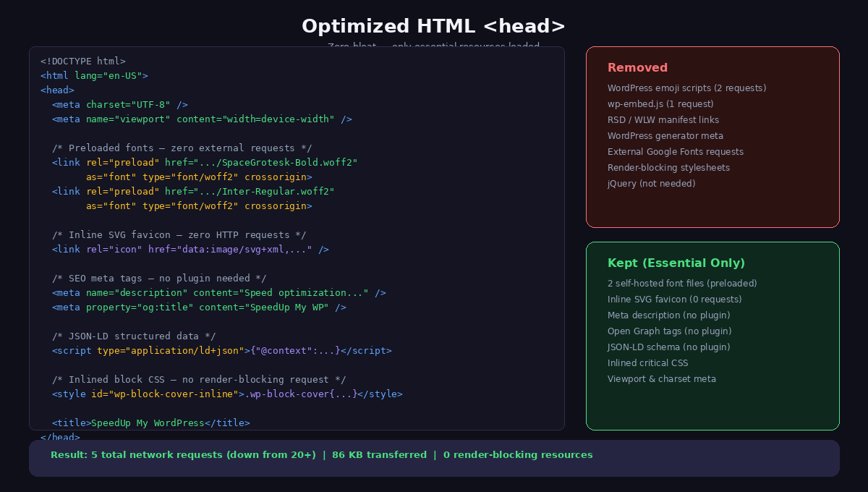Click "Inline SVG favicon (0 requests)" item
This screenshot has height=492, width=868.
point(674,299)
